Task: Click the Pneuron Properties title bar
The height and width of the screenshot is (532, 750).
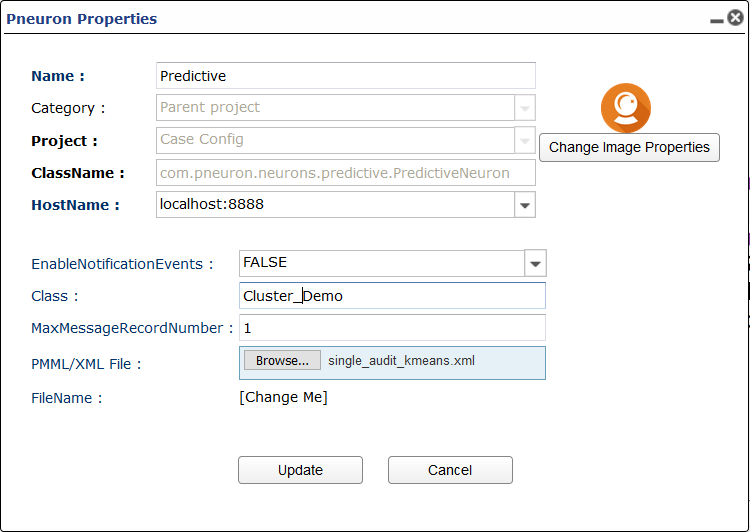Action: tap(356, 19)
